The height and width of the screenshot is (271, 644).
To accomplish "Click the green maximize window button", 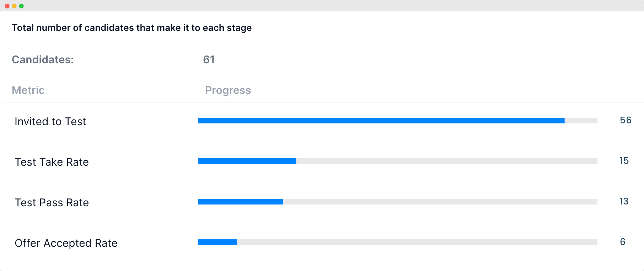I will point(21,6).
